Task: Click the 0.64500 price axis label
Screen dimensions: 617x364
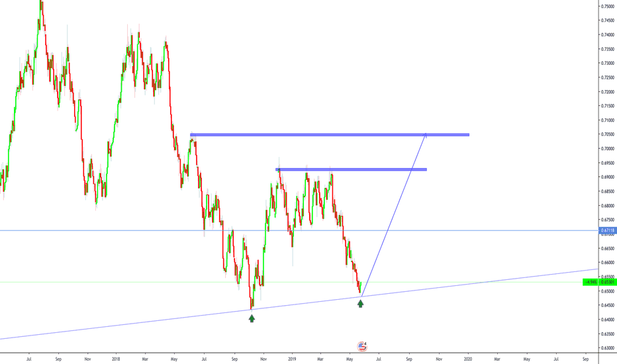Action: pyautogui.click(x=608, y=305)
